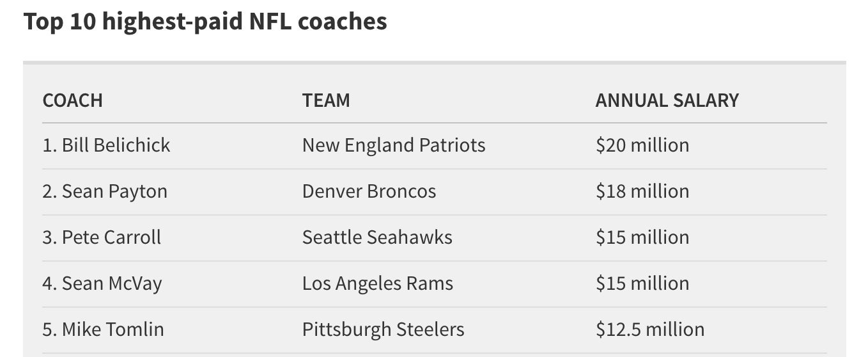Select the Bill Belichick coach cell
868x357 pixels.
(106, 145)
